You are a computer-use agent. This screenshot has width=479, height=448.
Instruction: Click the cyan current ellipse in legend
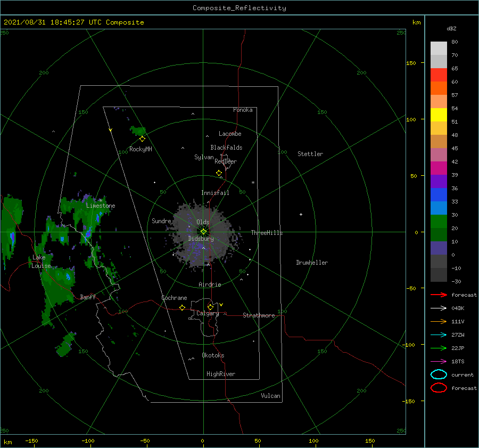pos(439,374)
